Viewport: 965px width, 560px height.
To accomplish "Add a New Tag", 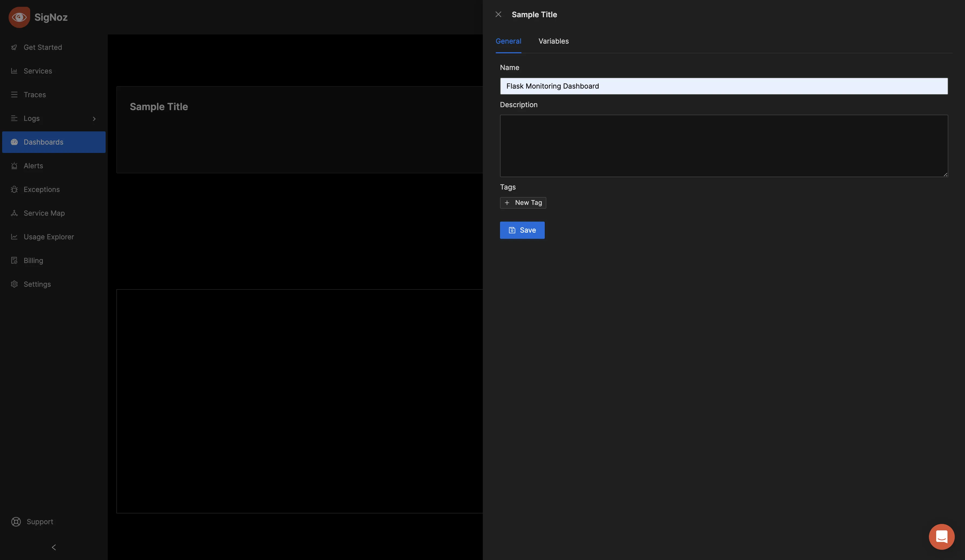I will click(523, 203).
